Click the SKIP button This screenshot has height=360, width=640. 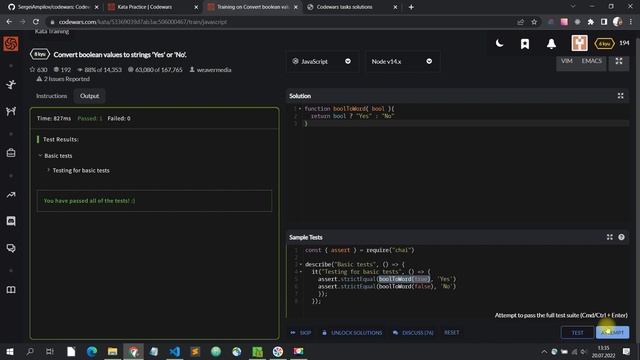[301, 333]
